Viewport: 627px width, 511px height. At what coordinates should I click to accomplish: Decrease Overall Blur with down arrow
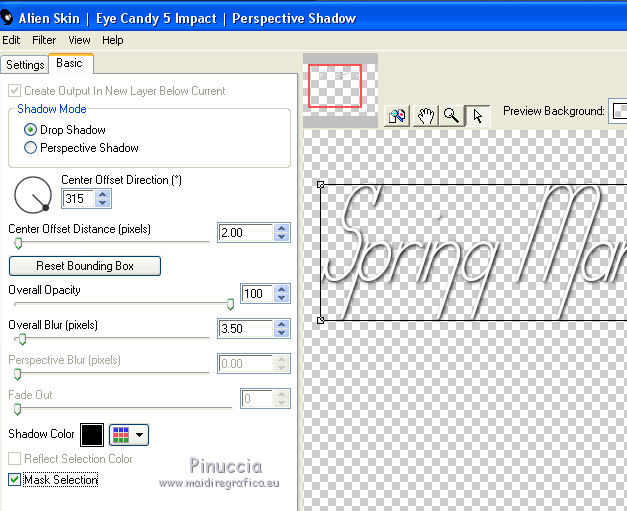(282, 333)
